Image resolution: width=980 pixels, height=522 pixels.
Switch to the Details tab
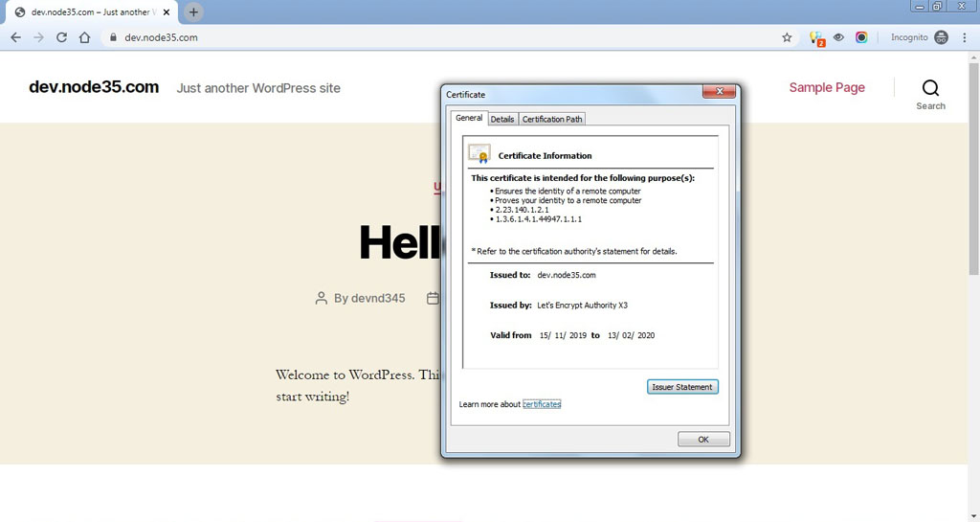[502, 119]
